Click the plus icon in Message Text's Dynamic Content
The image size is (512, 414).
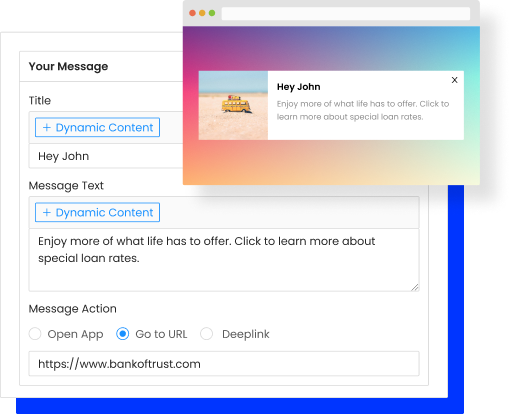point(47,213)
